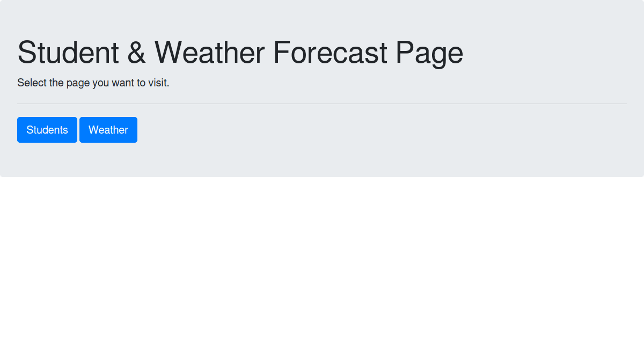Open the Students page button
Image resolution: width=644 pixels, height=338 pixels.
[x=47, y=130]
